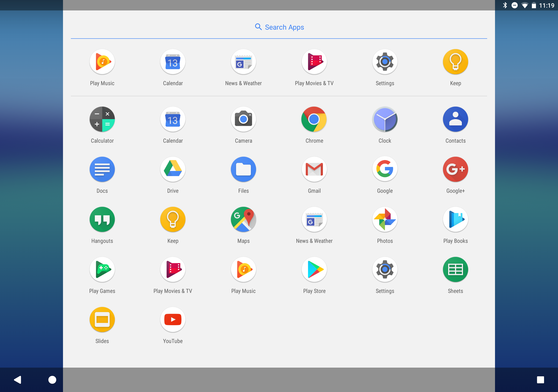Open Google Maps
Screen dimensions: 558x392
(243, 219)
